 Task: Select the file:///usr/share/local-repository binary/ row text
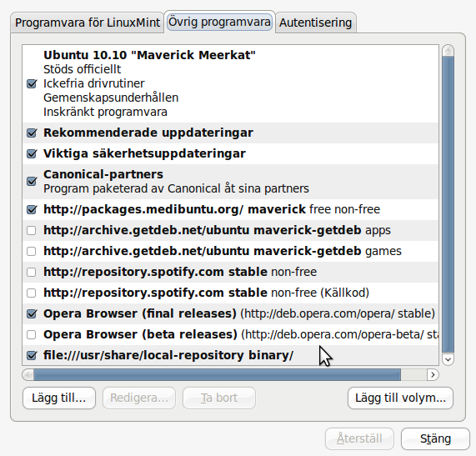(168, 355)
